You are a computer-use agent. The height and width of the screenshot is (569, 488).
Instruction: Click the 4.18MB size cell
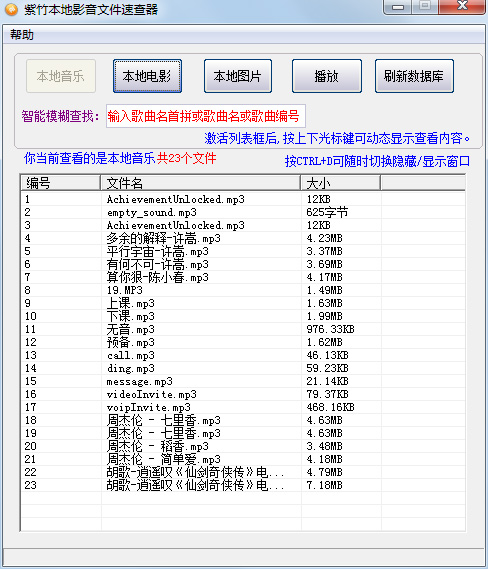[x=324, y=459]
